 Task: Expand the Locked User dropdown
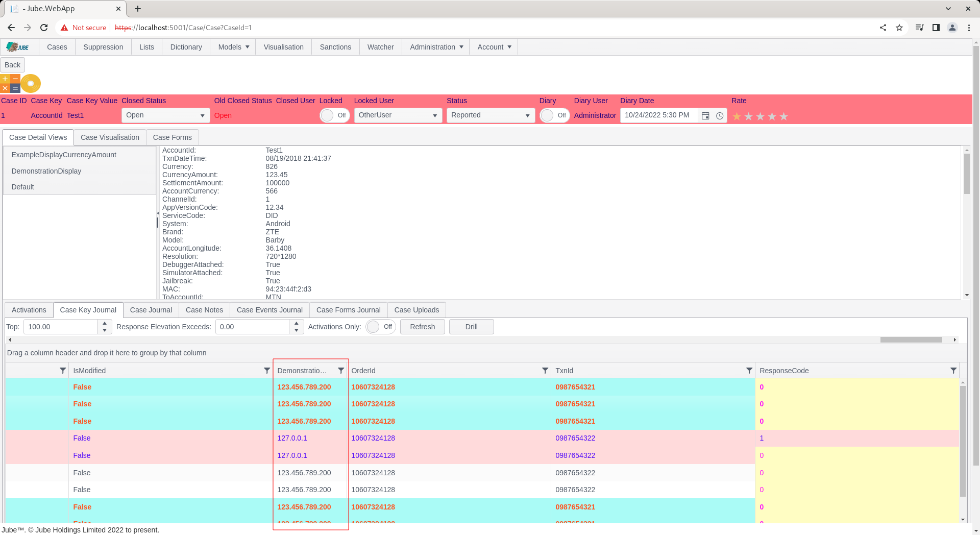coord(435,115)
